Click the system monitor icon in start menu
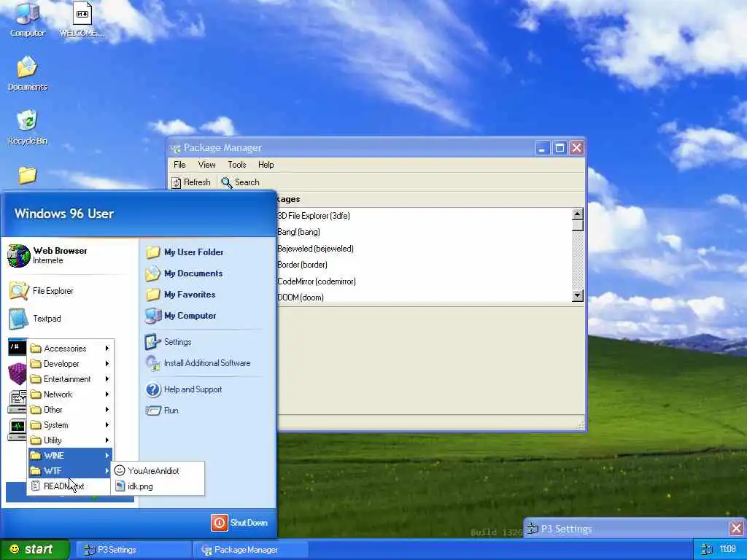 (18, 429)
